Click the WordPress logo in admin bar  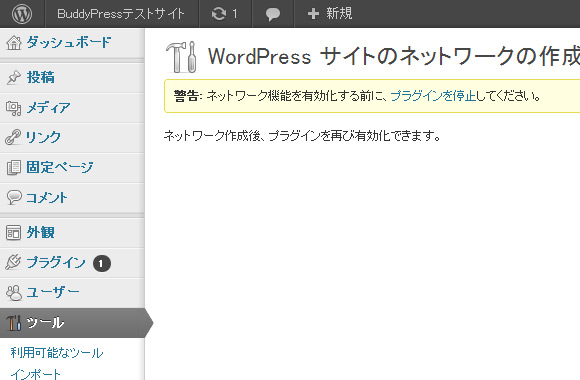pos(22,14)
